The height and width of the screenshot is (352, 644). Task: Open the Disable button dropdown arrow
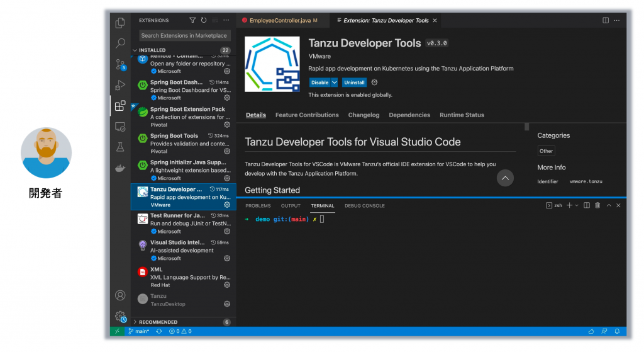click(335, 82)
